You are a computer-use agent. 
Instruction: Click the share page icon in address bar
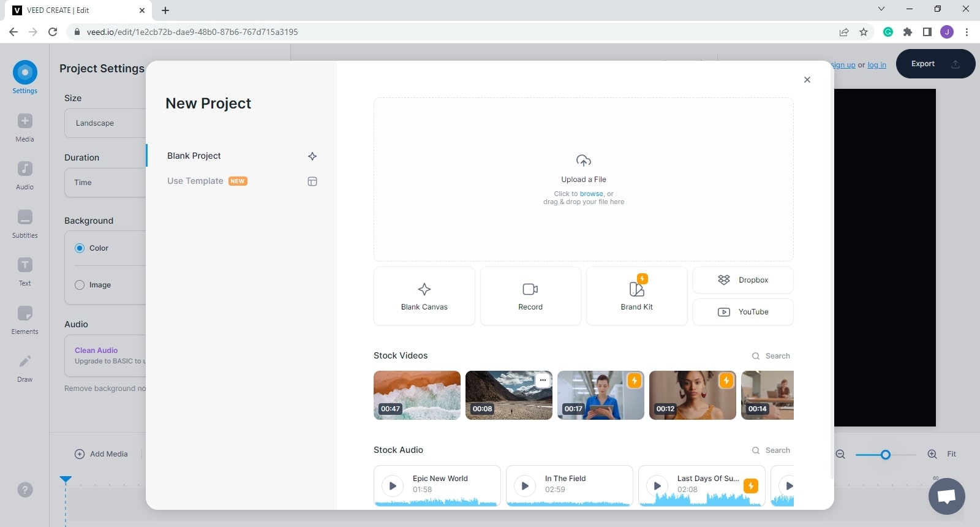tap(844, 32)
